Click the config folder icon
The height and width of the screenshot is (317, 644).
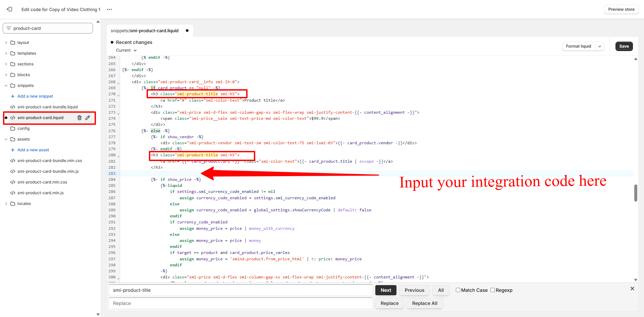point(13,128)
